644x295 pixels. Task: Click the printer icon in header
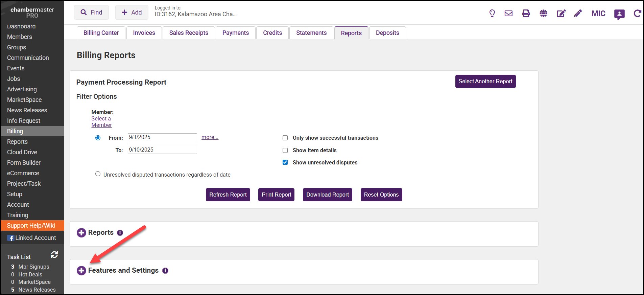[526, 14]
